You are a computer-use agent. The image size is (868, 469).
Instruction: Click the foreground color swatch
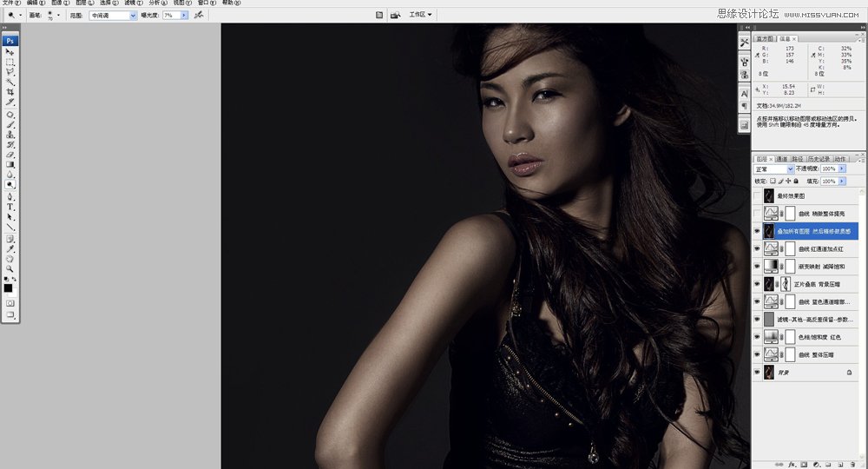coord(8,288)
